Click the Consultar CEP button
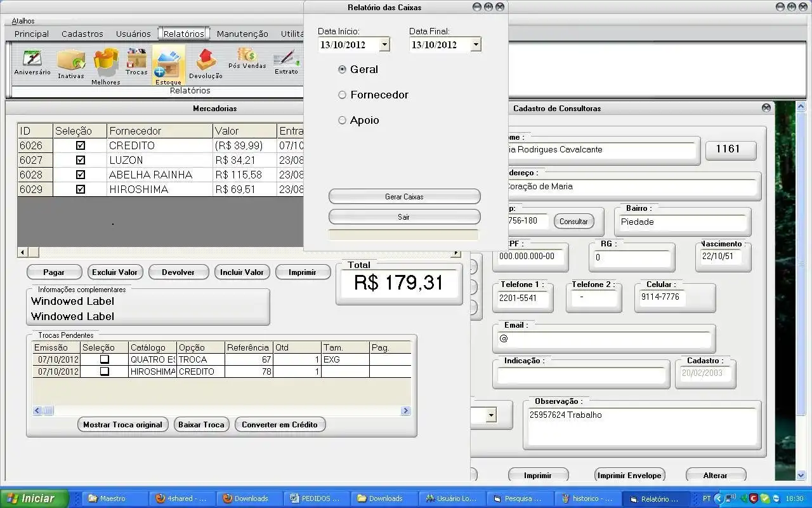 coord(574,221)
